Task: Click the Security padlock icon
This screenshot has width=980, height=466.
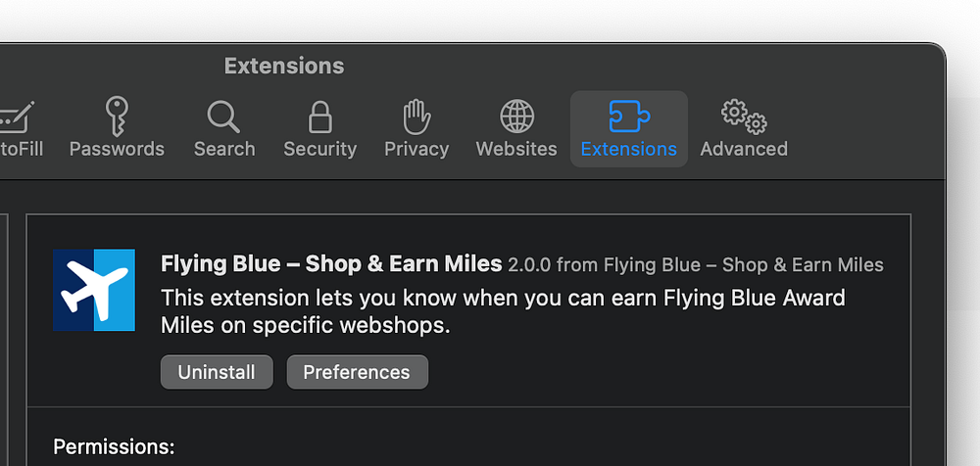Action: (x=319, y=116)
